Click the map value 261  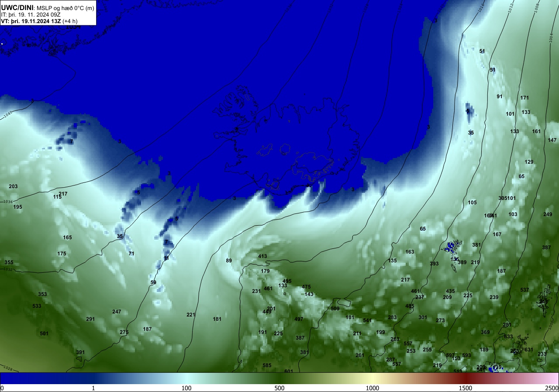pos(360,355)
